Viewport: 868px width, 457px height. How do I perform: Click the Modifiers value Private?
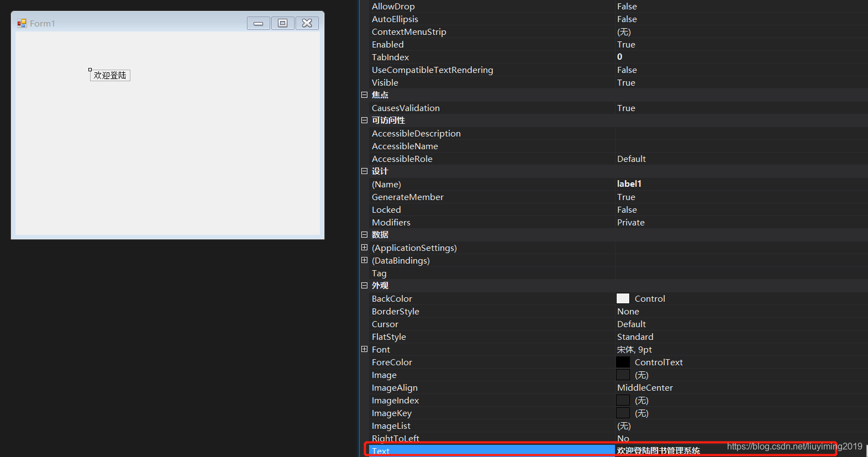[x=631, y=222]
